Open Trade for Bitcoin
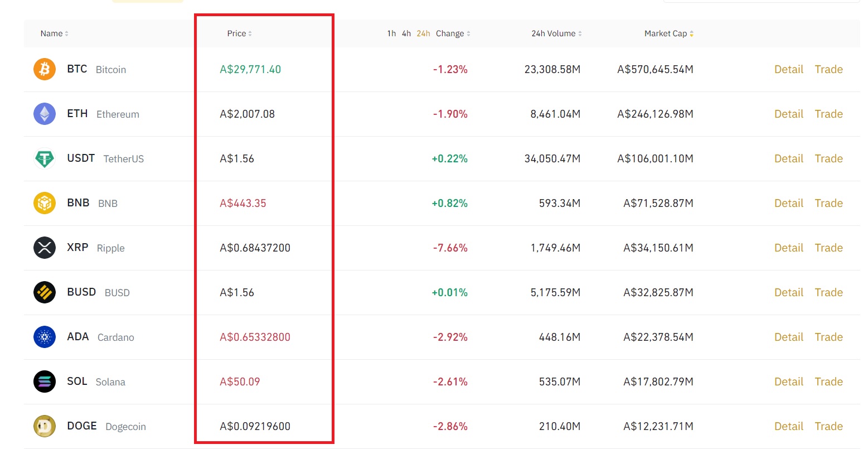The image size is (868, 449). (x=828, y=69)
